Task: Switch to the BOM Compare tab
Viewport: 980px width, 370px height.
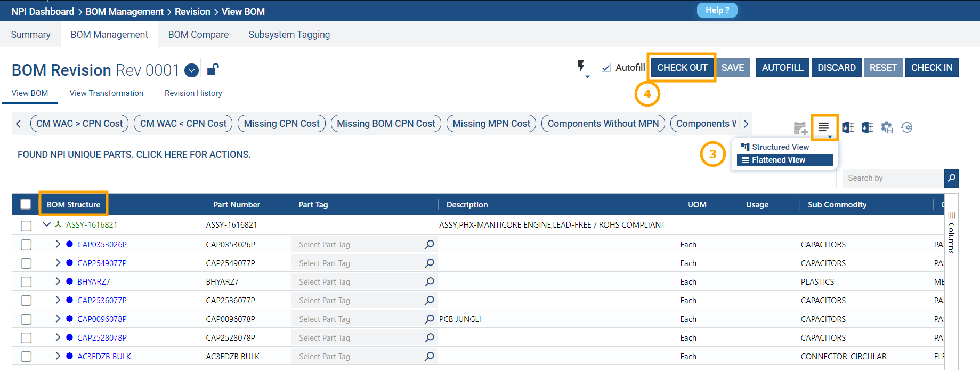Action: coord(198,35)
